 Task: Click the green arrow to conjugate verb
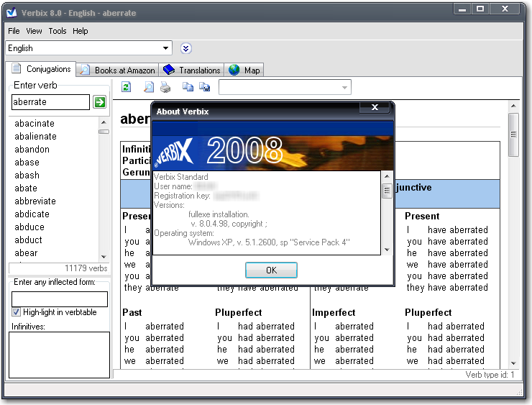coord(100,102)
